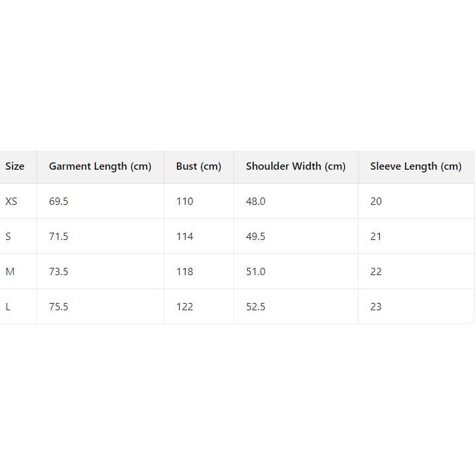The width and height of the screenshot is (476, 476).
Task: Select the S size cell
Action: (9, 237)
